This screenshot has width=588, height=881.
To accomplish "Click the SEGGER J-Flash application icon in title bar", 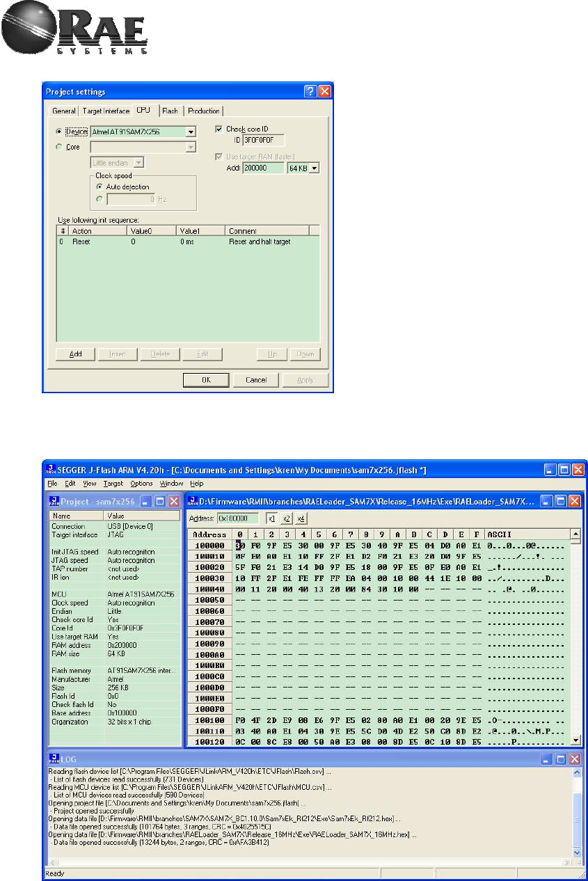I will pos(51,470).
